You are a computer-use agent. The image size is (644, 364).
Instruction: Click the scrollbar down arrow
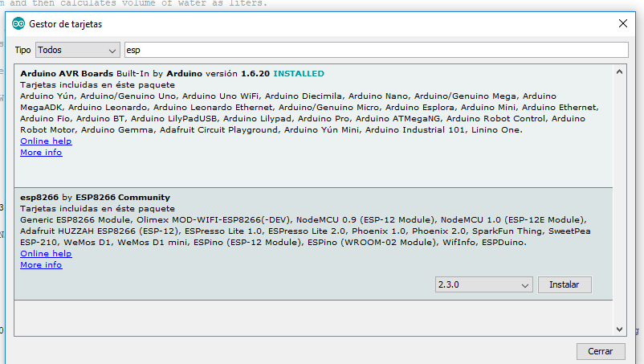(620, 329)
